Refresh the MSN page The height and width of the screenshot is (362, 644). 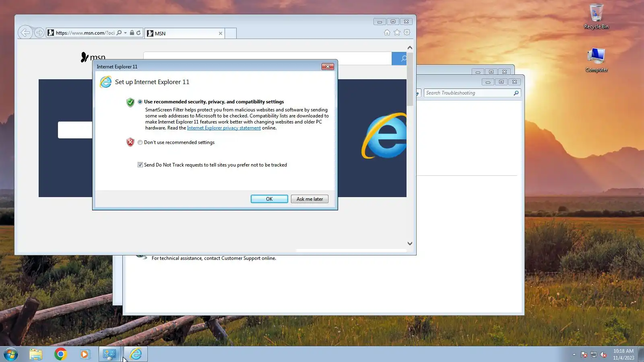138,33
